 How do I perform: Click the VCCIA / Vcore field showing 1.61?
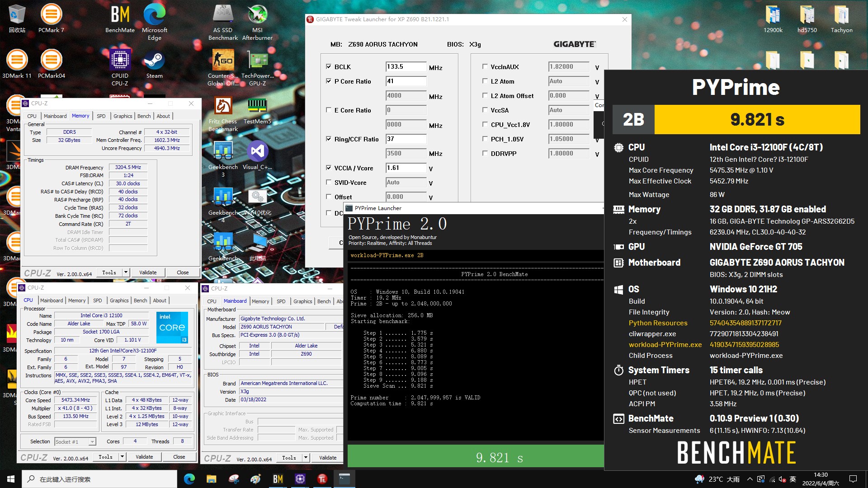coord(406,168)
